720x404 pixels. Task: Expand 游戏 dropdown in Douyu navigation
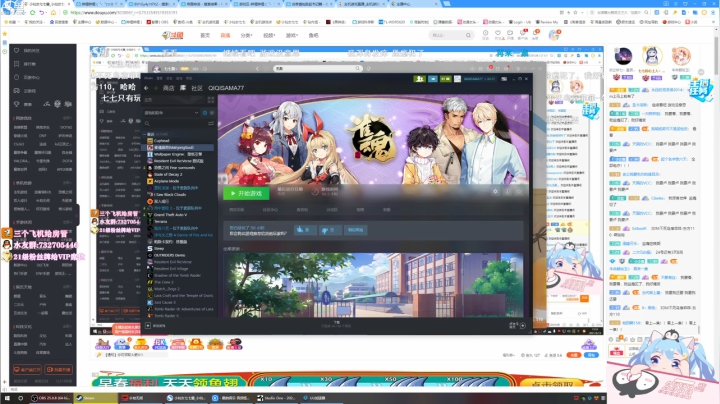click(x=292, y=35)
